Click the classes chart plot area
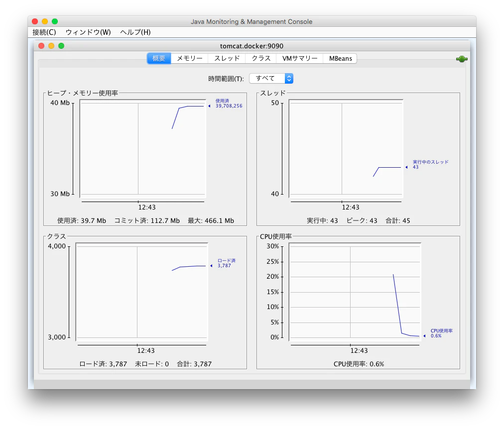Image resolution: width=504 pixels, height=429 pixels. click(142, 292)
